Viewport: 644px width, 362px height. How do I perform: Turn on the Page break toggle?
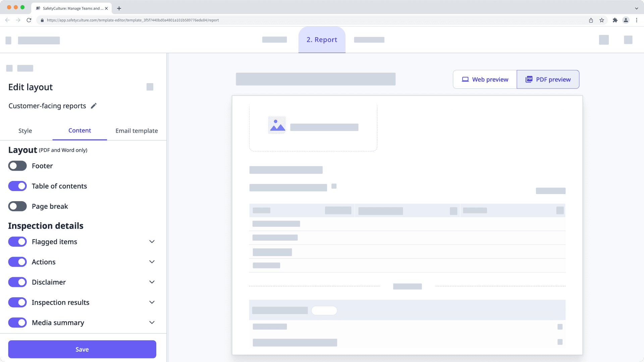tap(17, 206)
